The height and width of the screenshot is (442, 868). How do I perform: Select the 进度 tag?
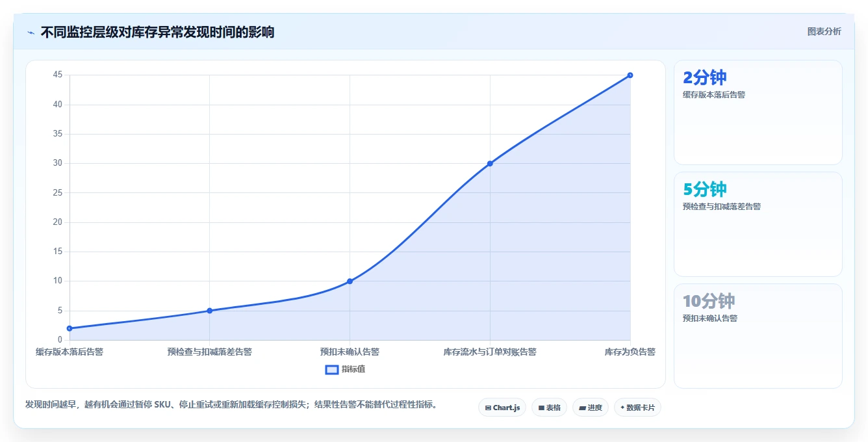[x=590, y=408]
